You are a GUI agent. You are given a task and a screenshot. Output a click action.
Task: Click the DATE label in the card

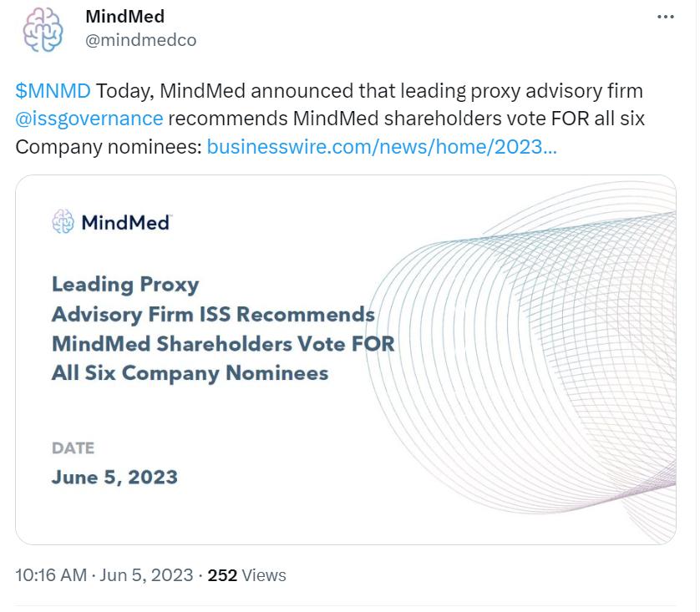click(x=73, y=448)
